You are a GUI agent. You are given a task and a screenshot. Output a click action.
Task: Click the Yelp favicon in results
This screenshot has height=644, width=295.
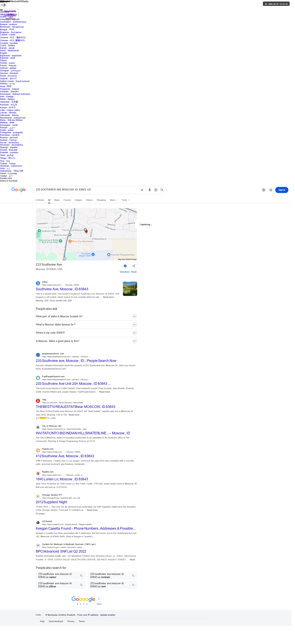click(38, 401)
